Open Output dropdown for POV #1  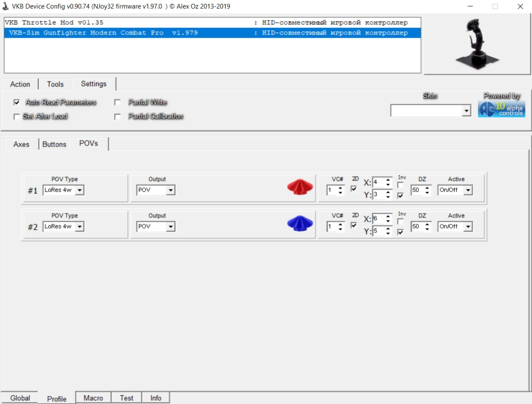coord(170,190)
